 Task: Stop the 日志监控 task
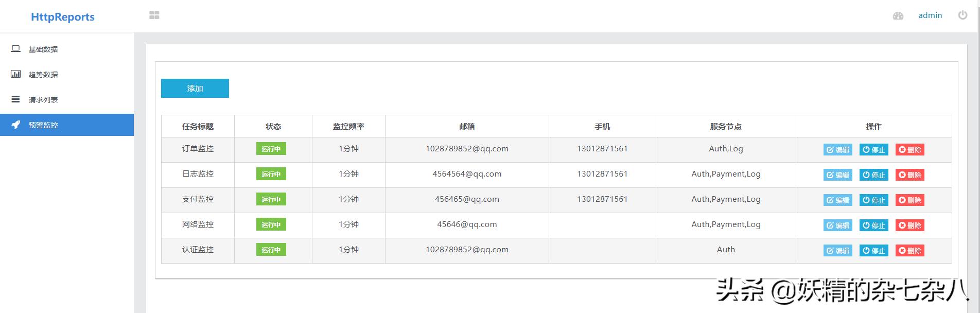tap(874, 175)
